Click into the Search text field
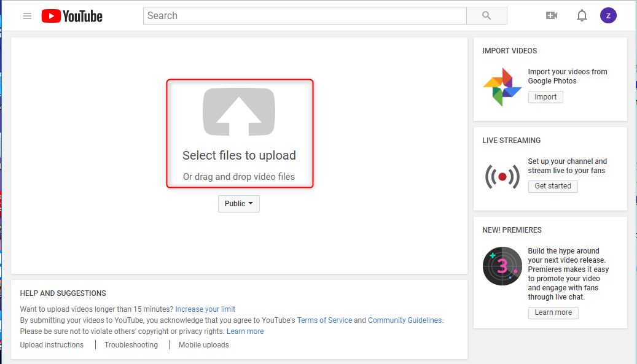Image resolution: width=637 pixels, height=364 pixels. pyautogui.click(x=305, y=16)
